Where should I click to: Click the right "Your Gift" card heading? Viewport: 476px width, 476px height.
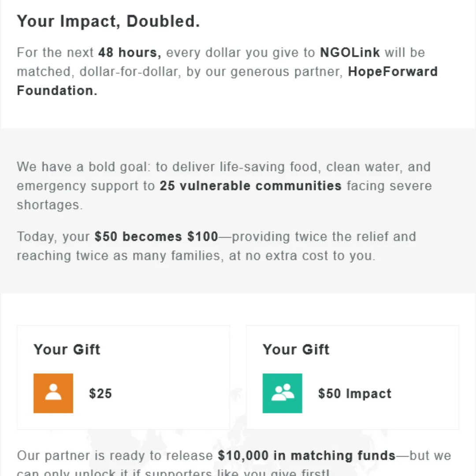[296, 350]
